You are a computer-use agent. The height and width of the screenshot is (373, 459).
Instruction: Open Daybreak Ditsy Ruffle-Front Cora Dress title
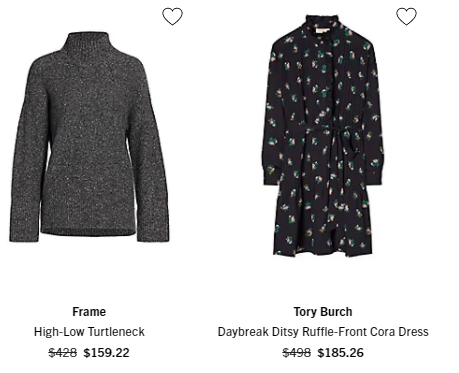coord(323,332)
